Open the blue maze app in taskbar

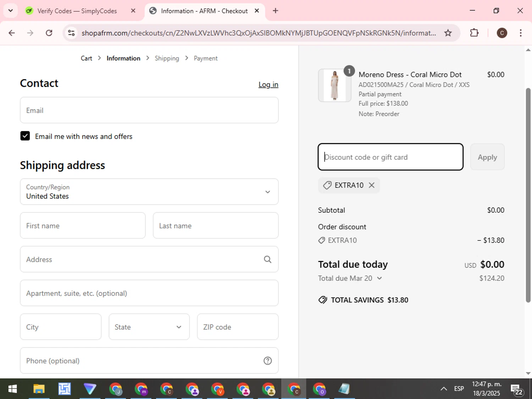click(x=64, y=389)
